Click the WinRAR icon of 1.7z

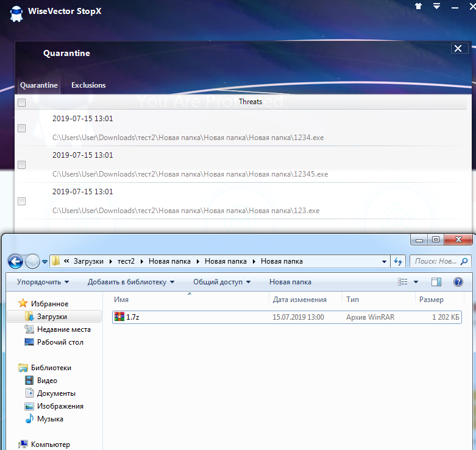[x=119, y=317]
